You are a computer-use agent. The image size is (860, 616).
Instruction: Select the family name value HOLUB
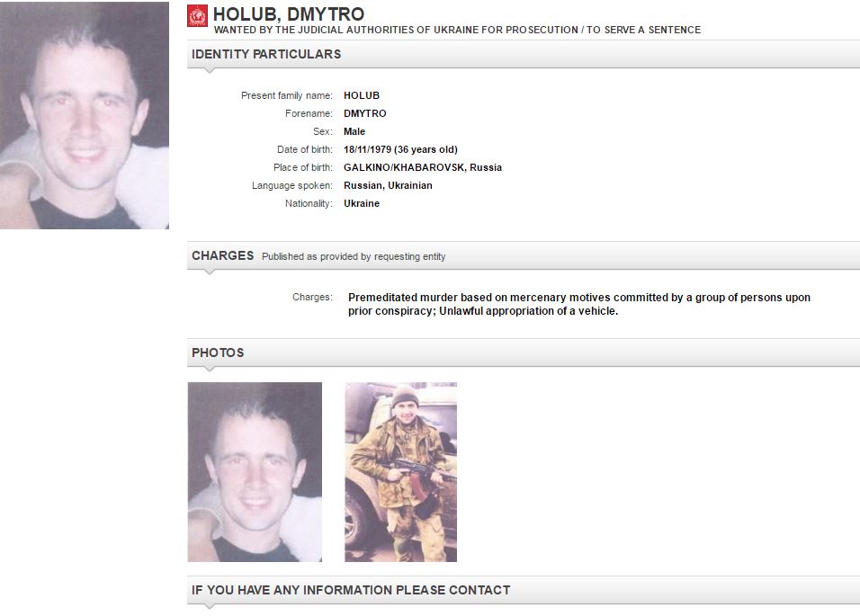tap(362, 95)
